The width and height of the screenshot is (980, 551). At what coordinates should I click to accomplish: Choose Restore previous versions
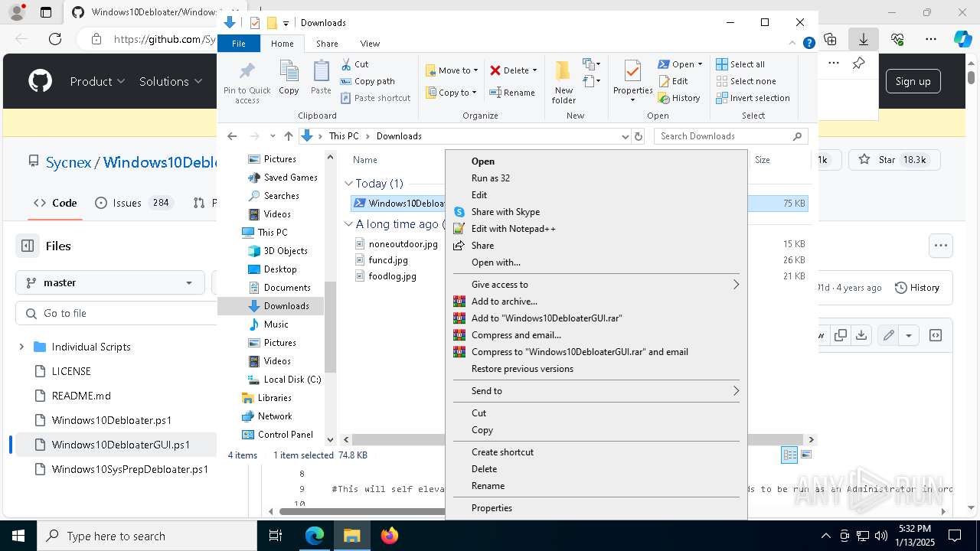coord(595,369)
